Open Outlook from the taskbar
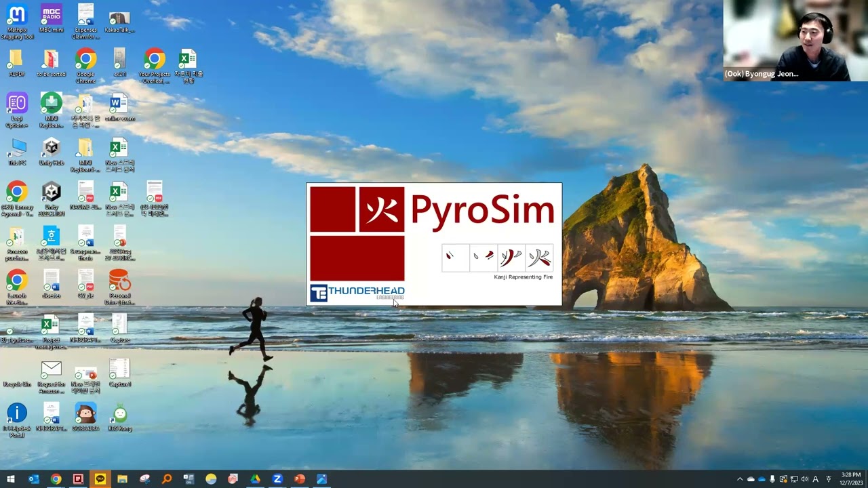 tap(34, 479)
